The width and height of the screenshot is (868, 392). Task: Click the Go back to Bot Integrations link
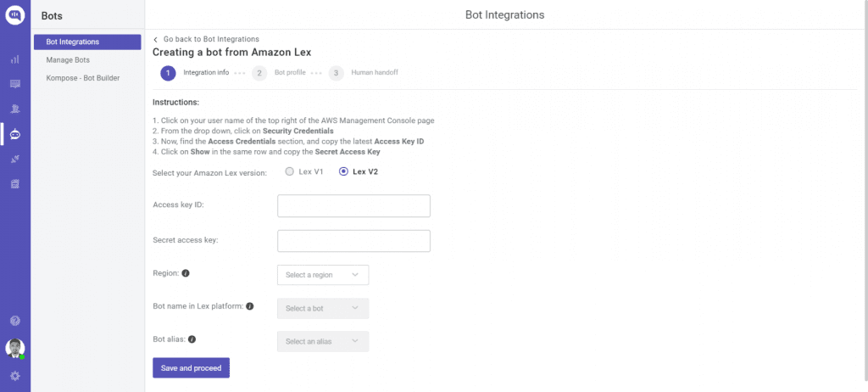point(211,39)
